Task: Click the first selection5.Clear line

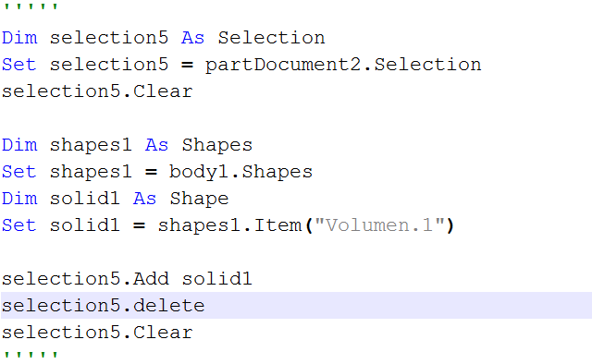Action: pyautogui.click(x=97, y=91)
